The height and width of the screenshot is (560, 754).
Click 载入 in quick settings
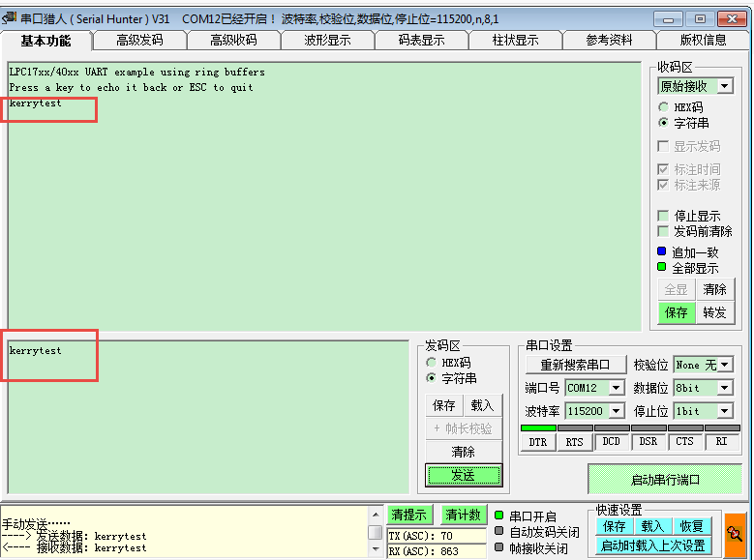pos(653,526)
